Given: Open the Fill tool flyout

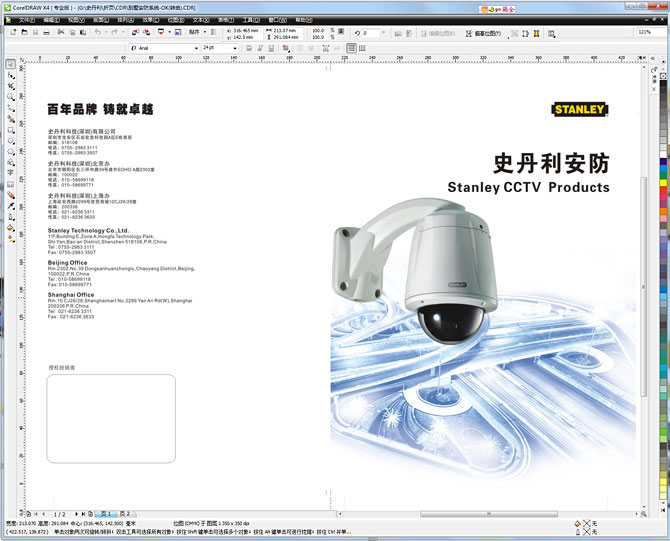Looking at the screenshot, I should point(11,228).
